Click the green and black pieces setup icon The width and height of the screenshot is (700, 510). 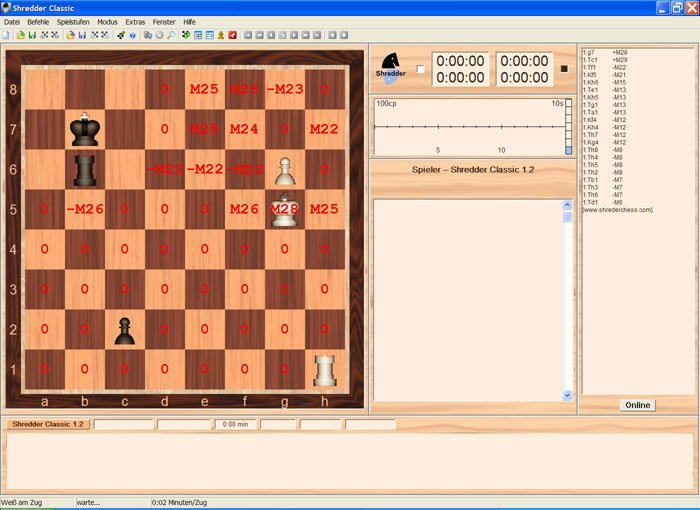[186, 35]
